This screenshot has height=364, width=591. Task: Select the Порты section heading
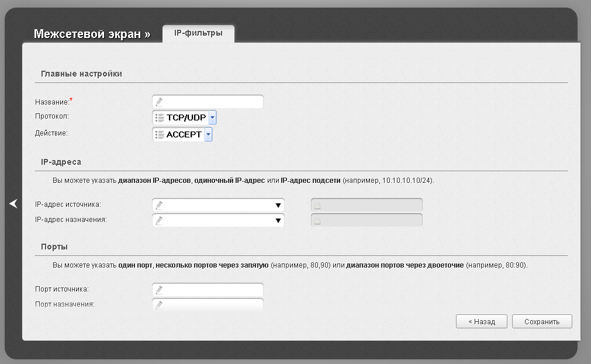(x=54, y=247)
